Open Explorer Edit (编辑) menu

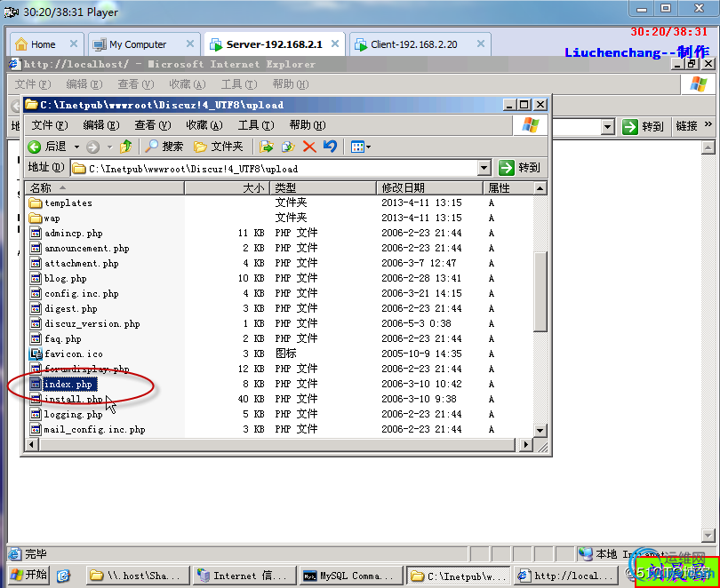[x=101, y=125]
